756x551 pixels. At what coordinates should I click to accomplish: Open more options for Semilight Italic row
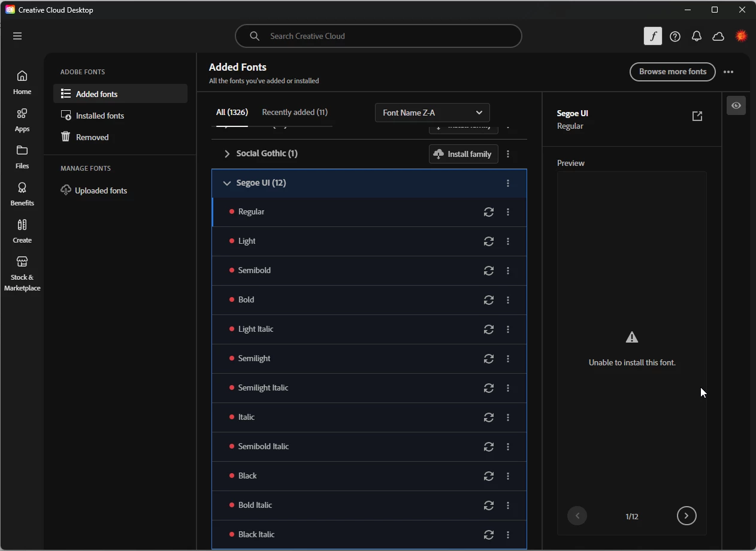click(x=508, y=388)
